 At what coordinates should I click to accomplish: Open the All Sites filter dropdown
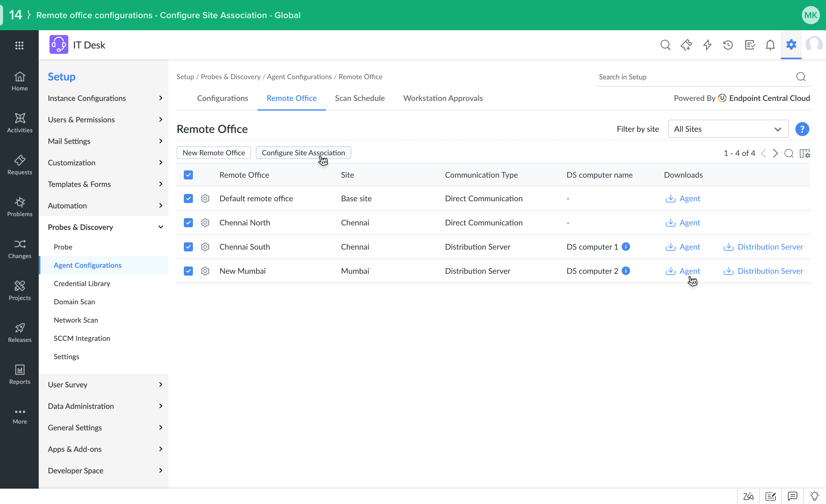coord(728,129)
